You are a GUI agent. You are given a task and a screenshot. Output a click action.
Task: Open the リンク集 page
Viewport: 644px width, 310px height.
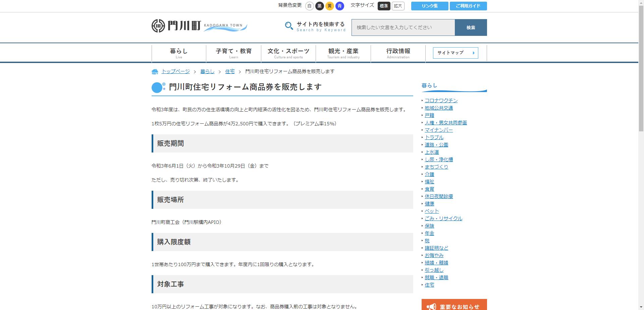point(430,6)
